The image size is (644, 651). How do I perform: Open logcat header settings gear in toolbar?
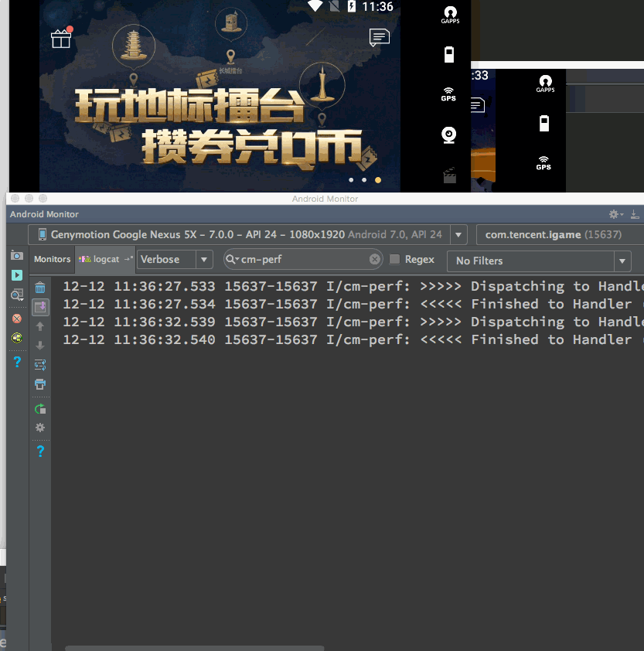coord(40,428)
